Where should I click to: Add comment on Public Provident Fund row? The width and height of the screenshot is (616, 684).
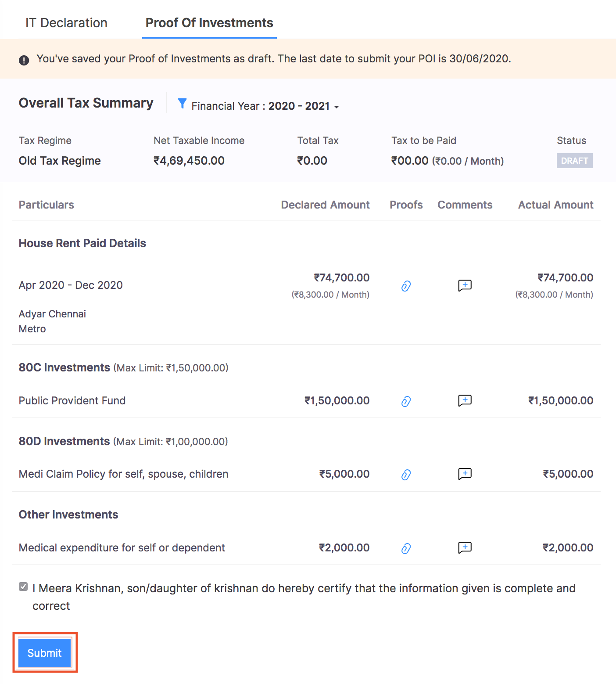click(465, 400)
